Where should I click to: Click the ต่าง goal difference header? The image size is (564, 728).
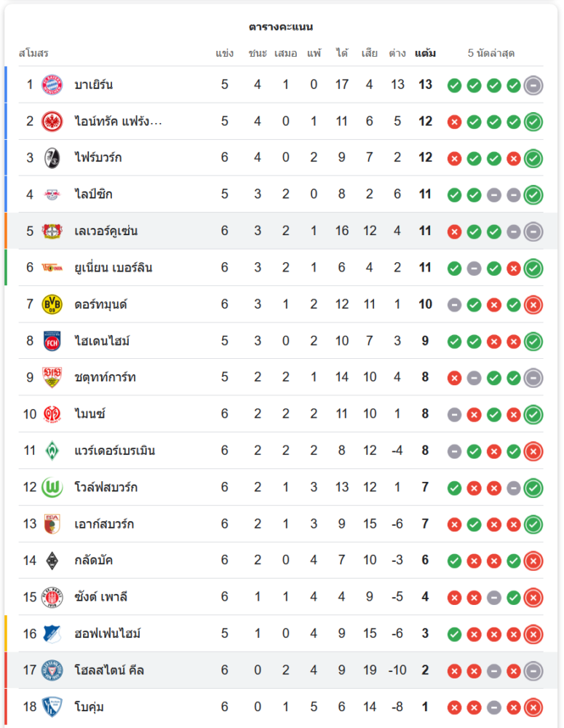(x=397, y=53)
